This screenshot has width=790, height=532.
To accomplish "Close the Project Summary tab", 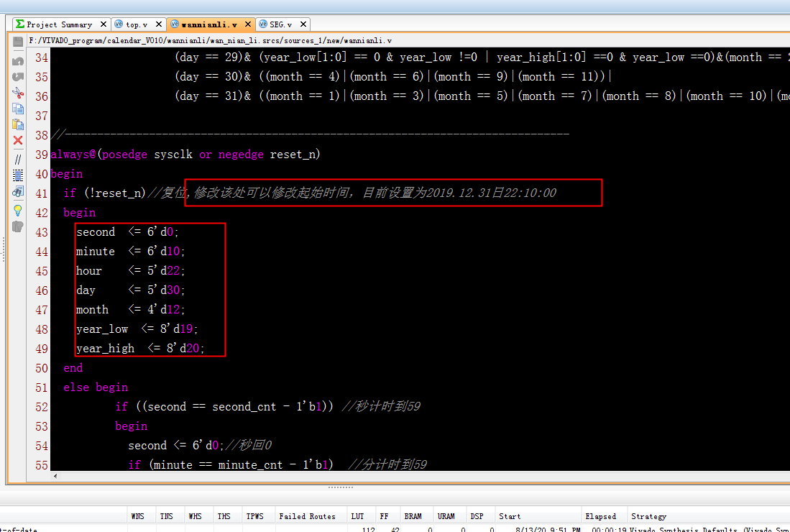I will tap(104, 24).
